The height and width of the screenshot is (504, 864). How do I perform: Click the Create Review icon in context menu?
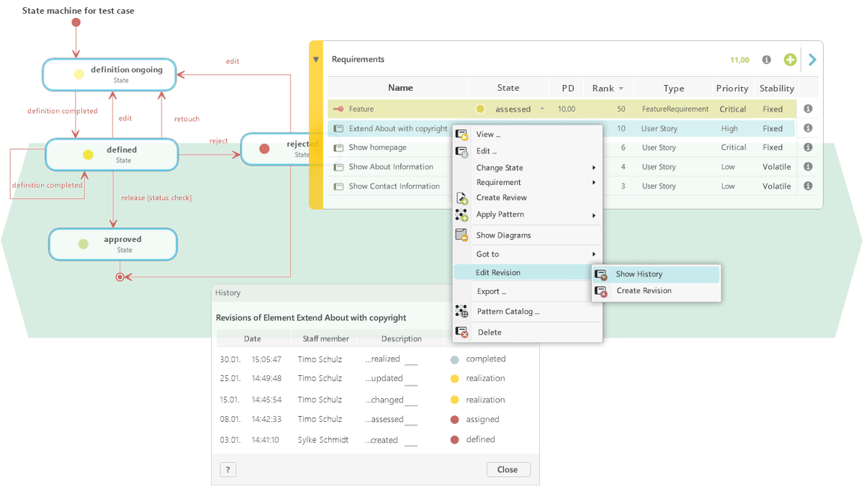tap(462, 198)
